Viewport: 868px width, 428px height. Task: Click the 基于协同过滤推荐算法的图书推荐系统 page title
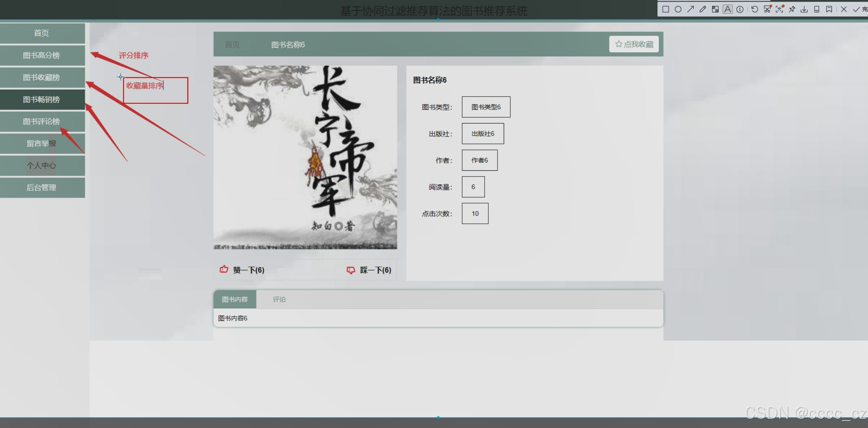434,11
